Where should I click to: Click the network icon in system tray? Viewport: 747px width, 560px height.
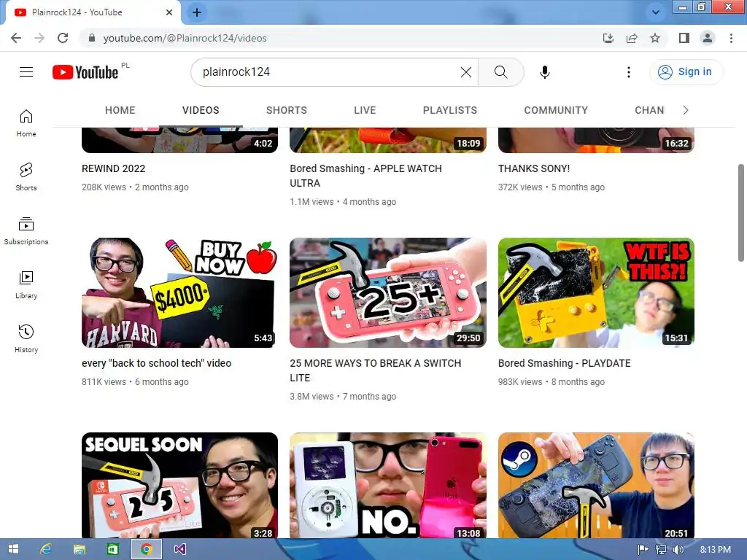[x=661, y=550]
